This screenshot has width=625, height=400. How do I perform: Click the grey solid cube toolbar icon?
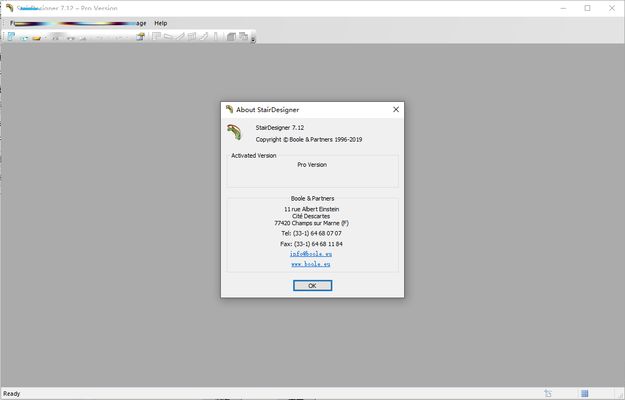(x=231, y=37)
